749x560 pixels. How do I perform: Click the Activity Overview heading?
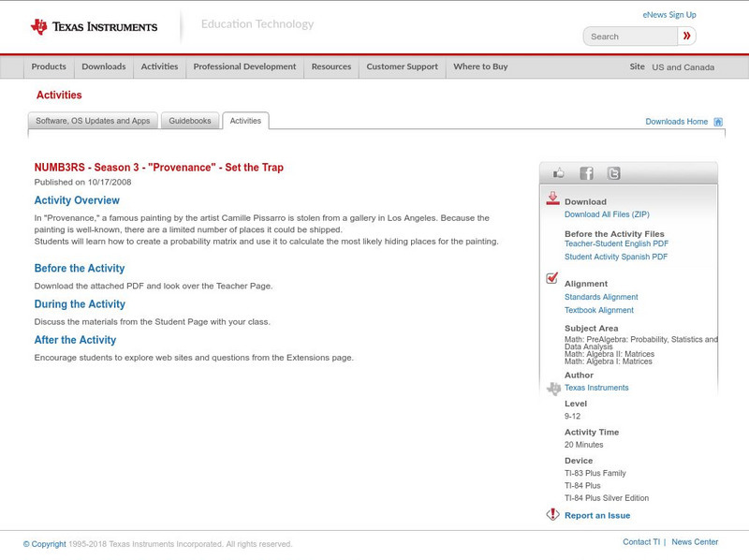point(77,200)
